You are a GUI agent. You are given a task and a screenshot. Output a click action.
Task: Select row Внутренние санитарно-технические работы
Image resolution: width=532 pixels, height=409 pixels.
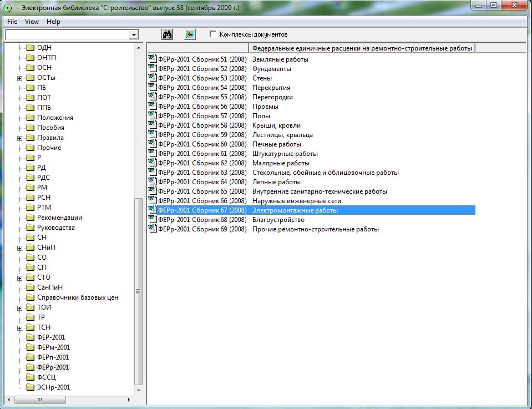[311, 191]
